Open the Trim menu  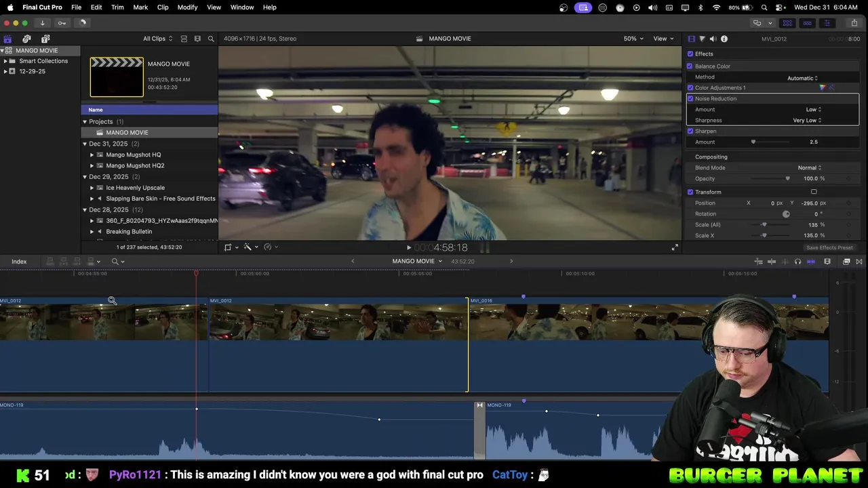coord(117,7)
